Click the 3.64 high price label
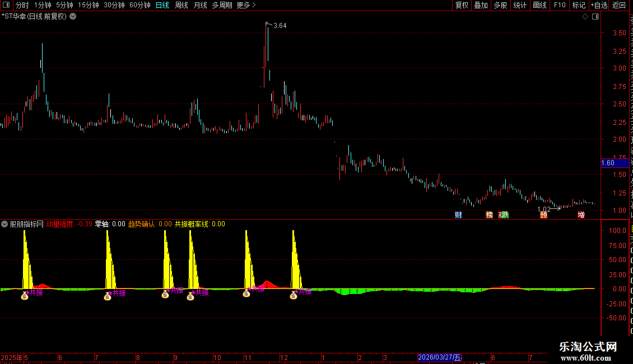Image resolution: width=633 pixels, height=364 pixels. click(x=280, y=25)
